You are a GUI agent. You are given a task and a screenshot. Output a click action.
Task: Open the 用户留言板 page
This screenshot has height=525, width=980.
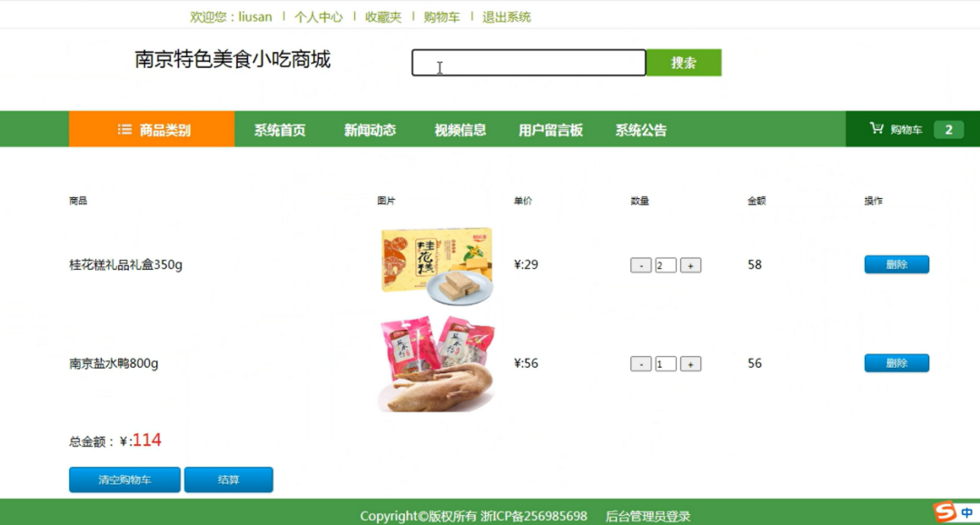pyautogui.click(x=550, y=130)
